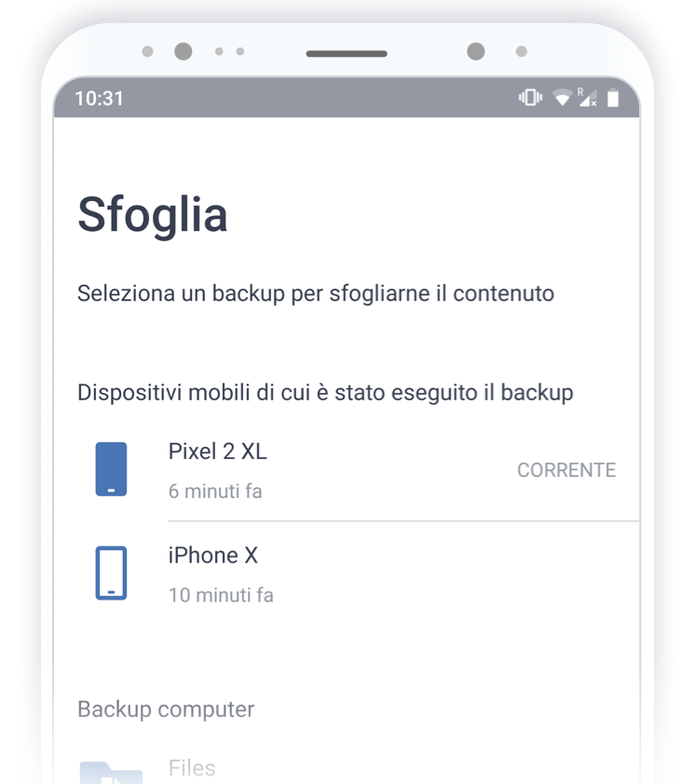Tap the cellular signal status icon
The height and width of the screenshot is (784, 682).
click(x=586, y=98)
